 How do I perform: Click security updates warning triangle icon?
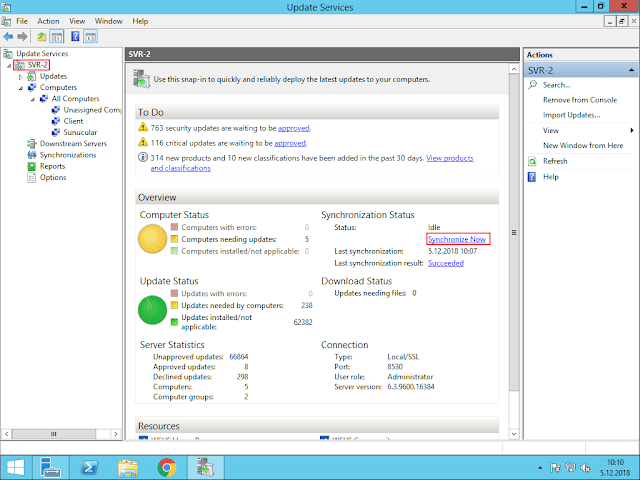[x=143, y=127]
